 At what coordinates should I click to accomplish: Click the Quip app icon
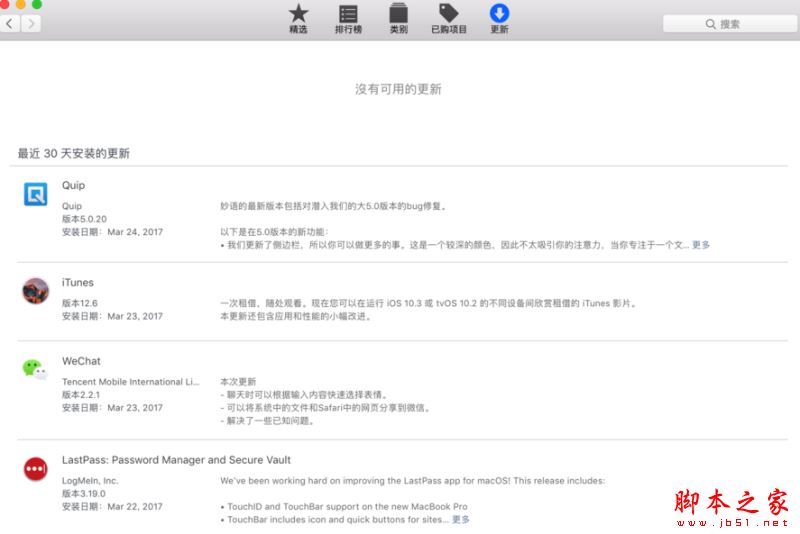(x=36, y=194)
